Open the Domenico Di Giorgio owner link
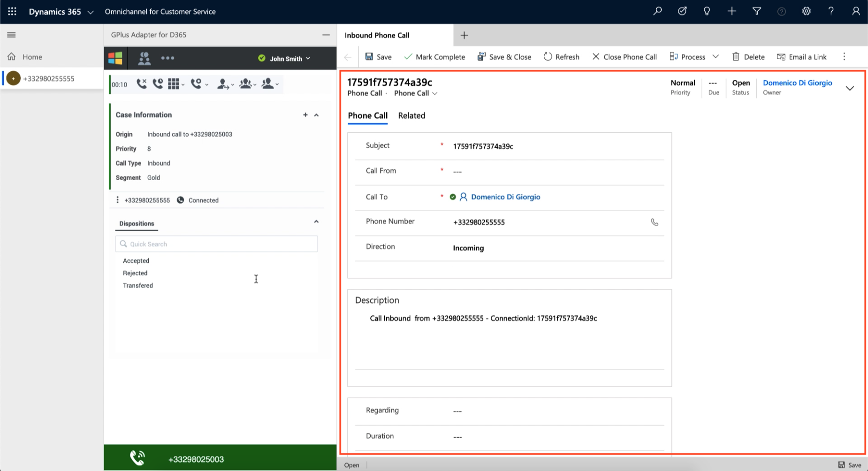868x471 pixels. [x=797, y=83]
